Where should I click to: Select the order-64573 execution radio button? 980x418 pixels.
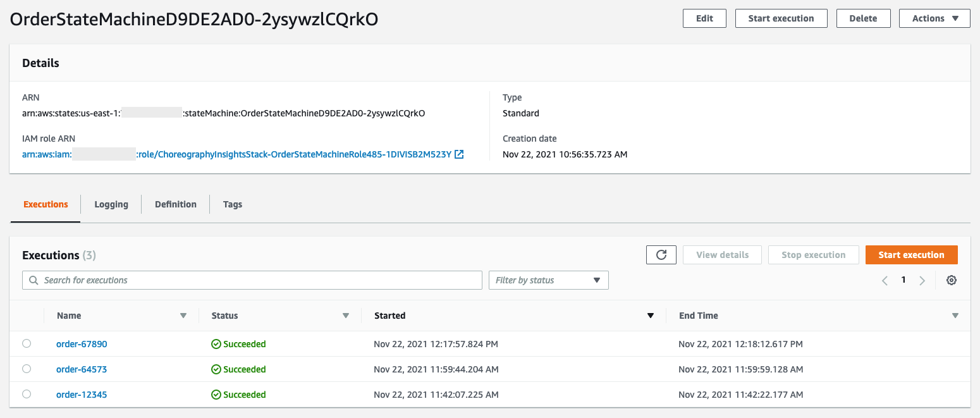click(x=26, y=369)
